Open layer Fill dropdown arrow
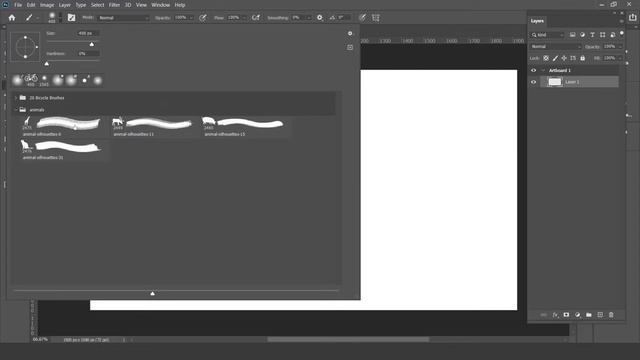This screenshot has height=360, width=640. coord(620,58)
